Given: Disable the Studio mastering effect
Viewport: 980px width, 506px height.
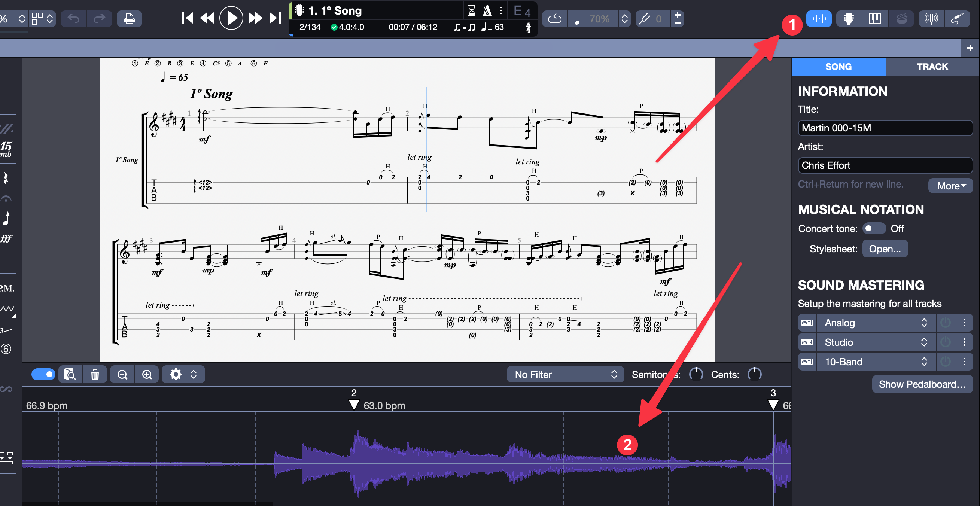Looking at the screenshot, I should click(946, 342).
